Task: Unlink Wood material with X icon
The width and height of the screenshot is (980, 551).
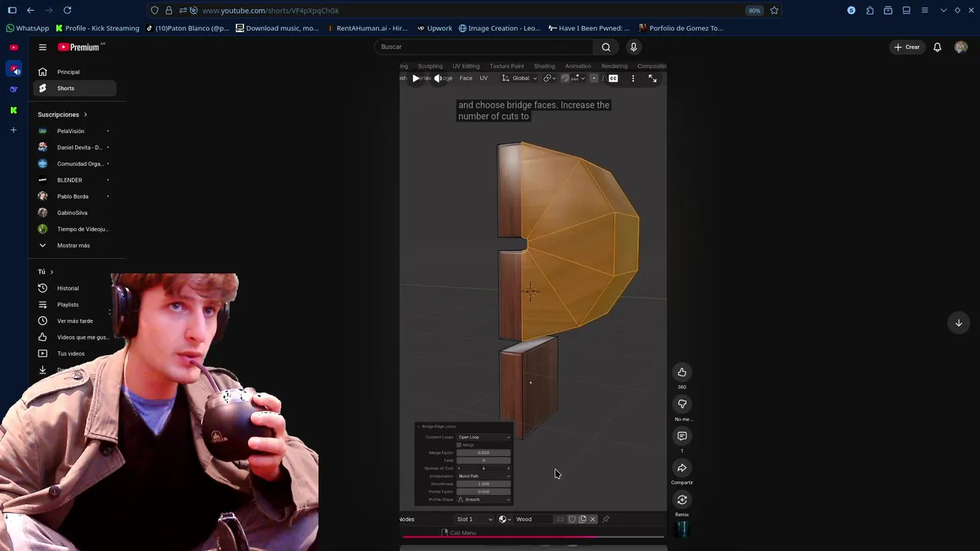Action: (x=593, y=519)
